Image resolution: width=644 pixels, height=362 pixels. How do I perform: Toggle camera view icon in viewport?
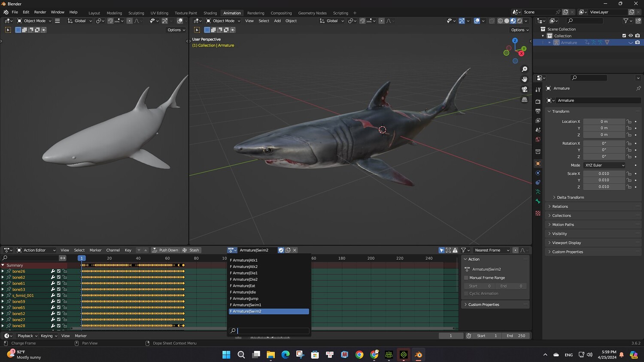524,89
